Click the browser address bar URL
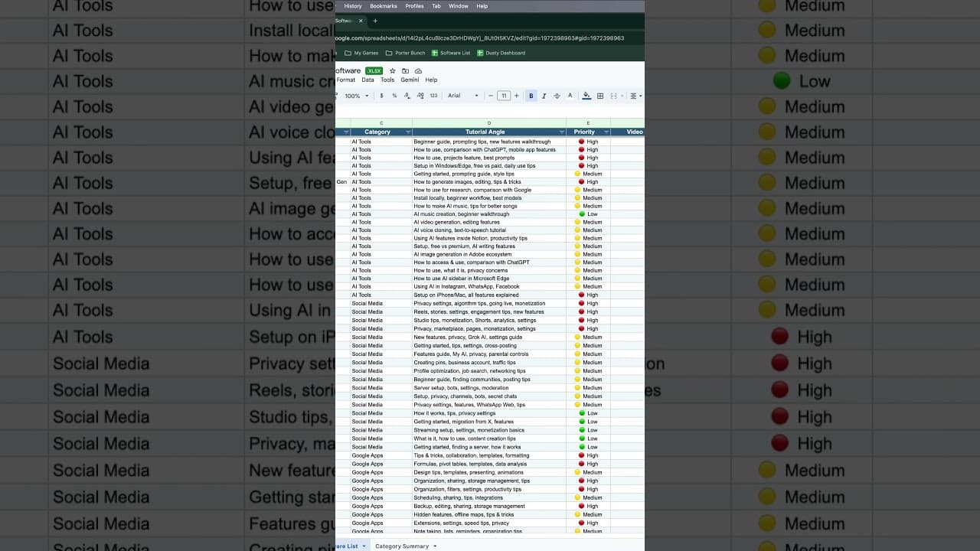Screen dimensions: 980x551 point(479,37)
